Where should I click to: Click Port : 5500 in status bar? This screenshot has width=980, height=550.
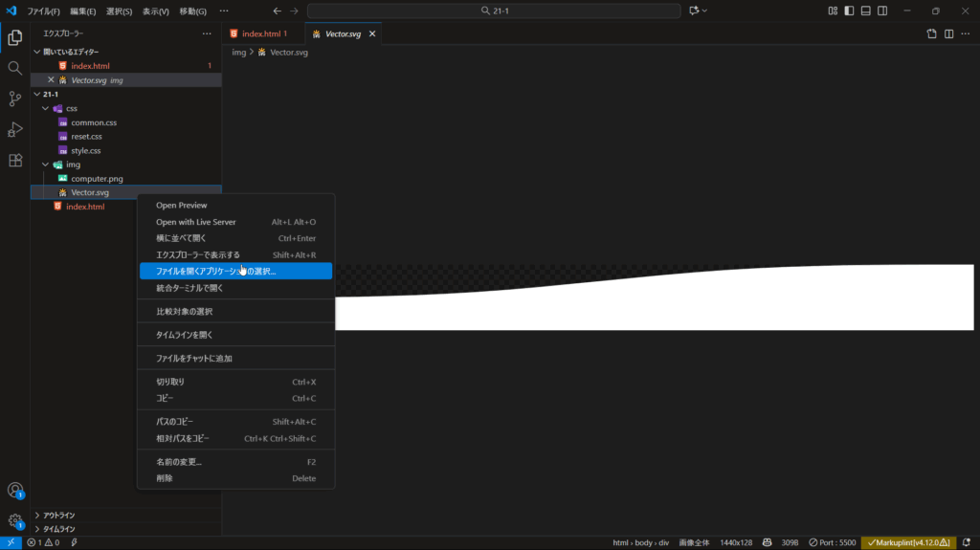coord(831,542)
